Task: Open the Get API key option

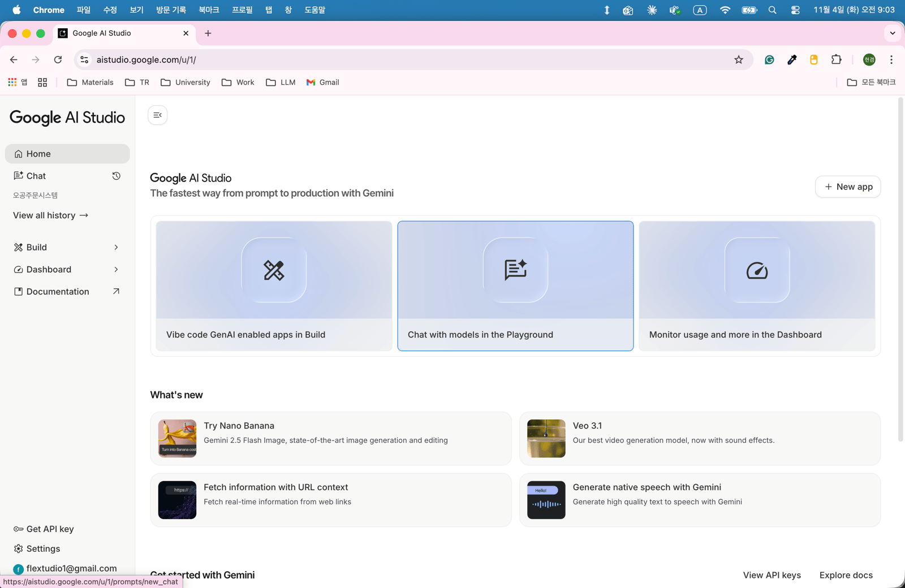Action: click(x=50, y=529)
